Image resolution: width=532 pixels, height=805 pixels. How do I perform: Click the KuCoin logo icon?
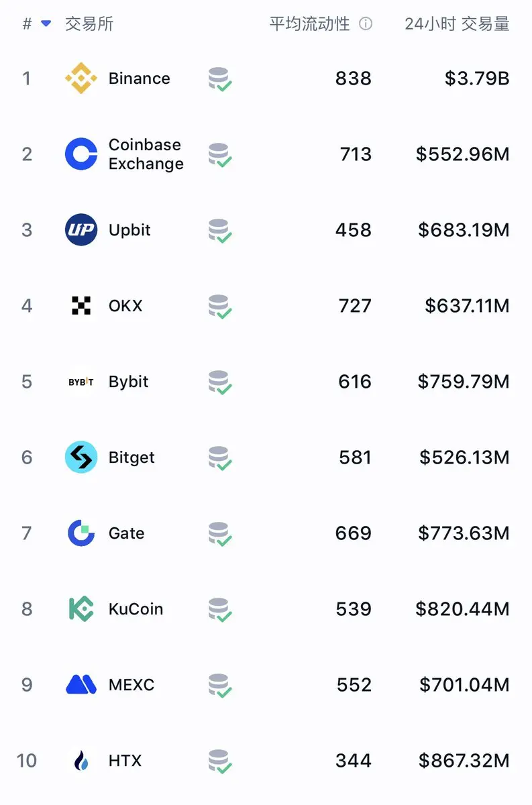tap(81, 609)
